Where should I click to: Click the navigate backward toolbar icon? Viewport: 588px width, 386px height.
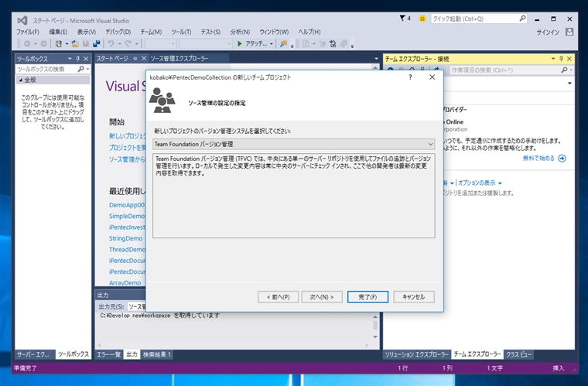(27, 44)
